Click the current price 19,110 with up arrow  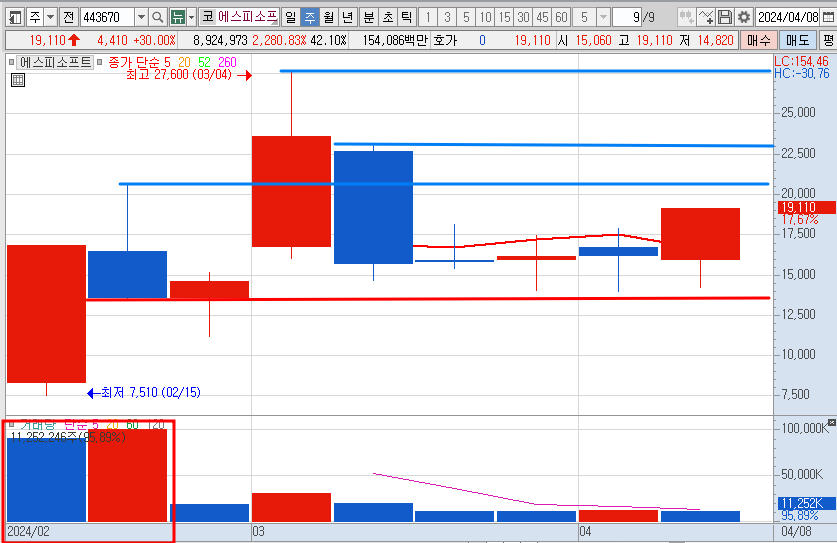[x=55, y=40]
